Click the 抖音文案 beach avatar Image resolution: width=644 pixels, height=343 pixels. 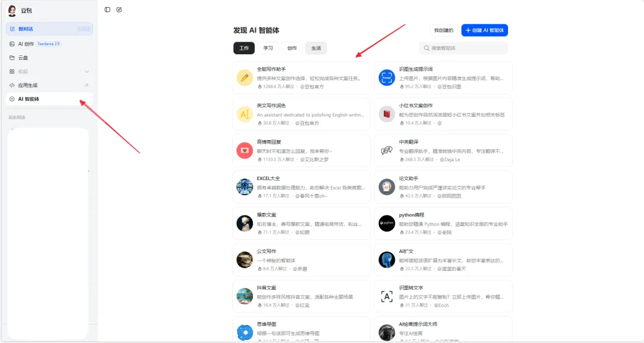pyautogui.click(x=244, y=296)
